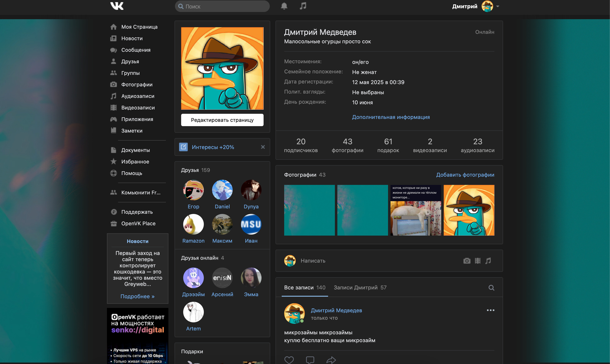Open friend Егор's profile
The height and width of the screenshot is (364, 610).
[x=194, y=194]
